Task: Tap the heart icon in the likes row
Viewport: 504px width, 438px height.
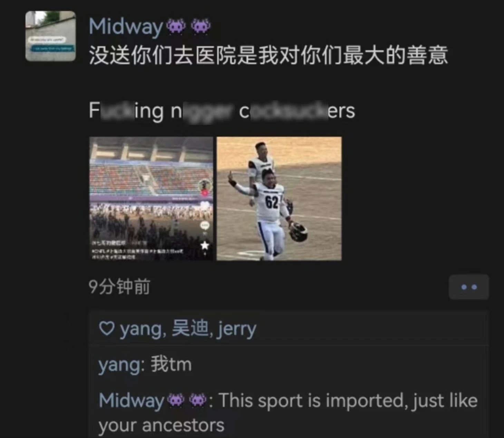Action: pyautogui.click(x=107, y=328)
